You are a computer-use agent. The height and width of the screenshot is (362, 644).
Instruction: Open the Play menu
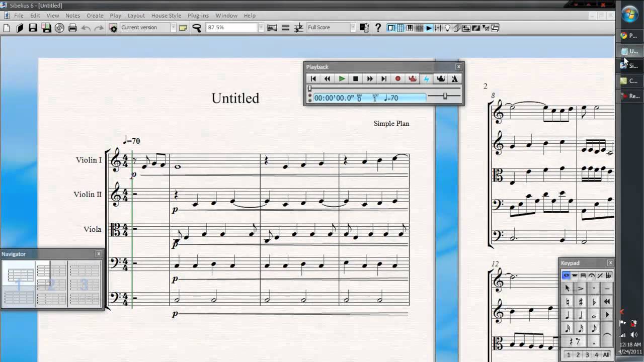[116, 16]
